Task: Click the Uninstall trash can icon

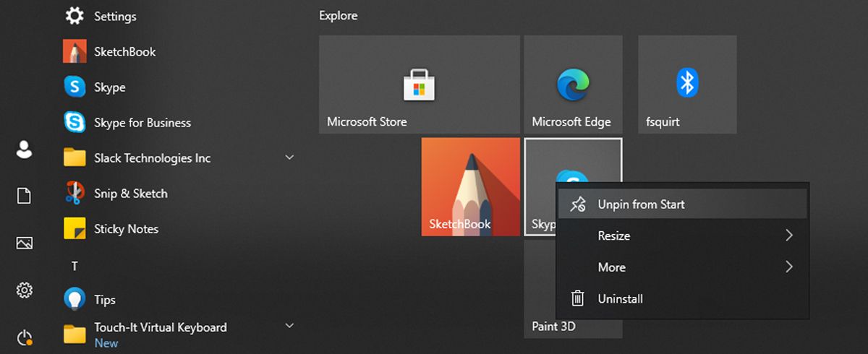Action: [x=577, y=298]
